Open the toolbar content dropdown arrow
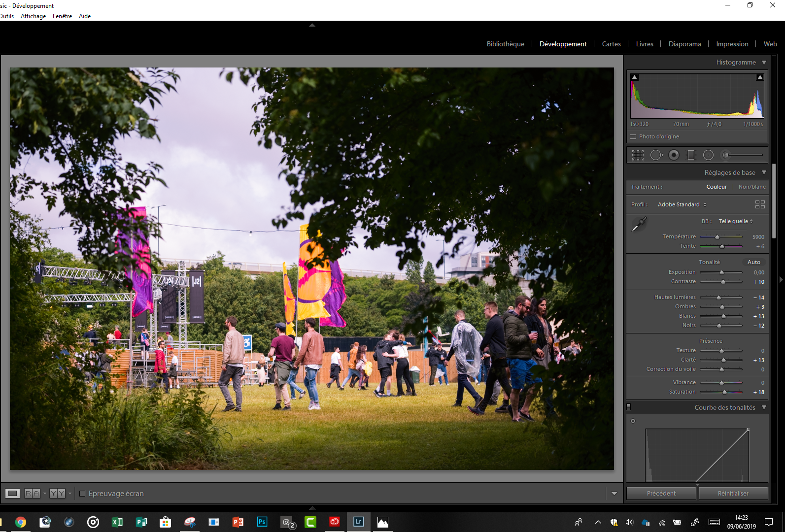This screenshot has width=785, height=532. pos(614,493)
